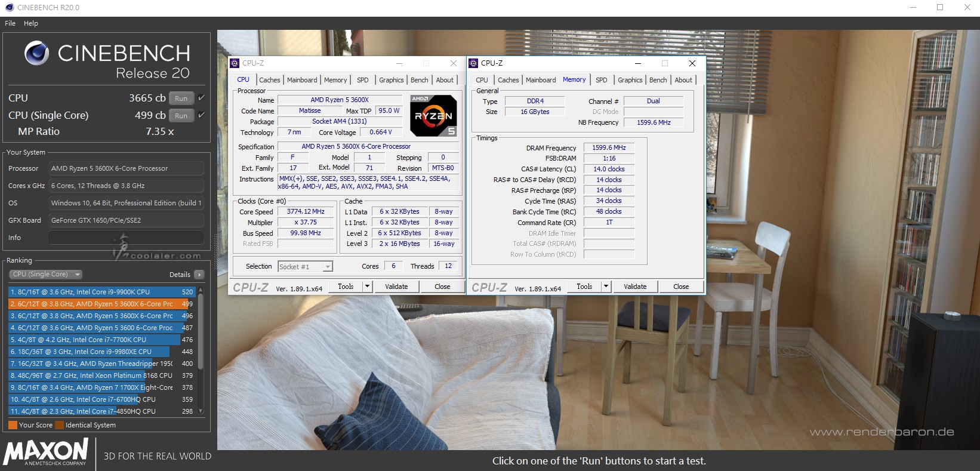Select Caches tab in left CPU-Z window
The image size is (980, 471).
tap(270, 80)
